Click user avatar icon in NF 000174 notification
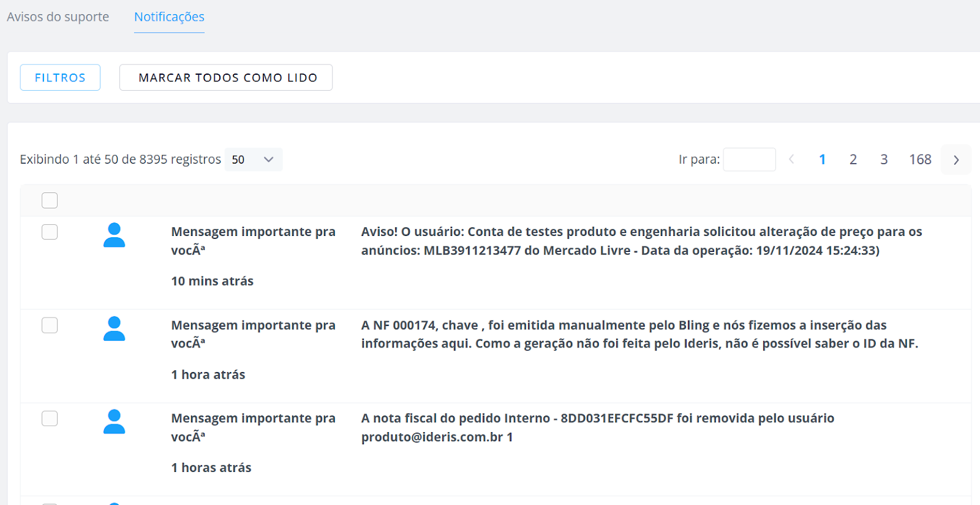Screen dimensions: 980x505 pos(114,328)
